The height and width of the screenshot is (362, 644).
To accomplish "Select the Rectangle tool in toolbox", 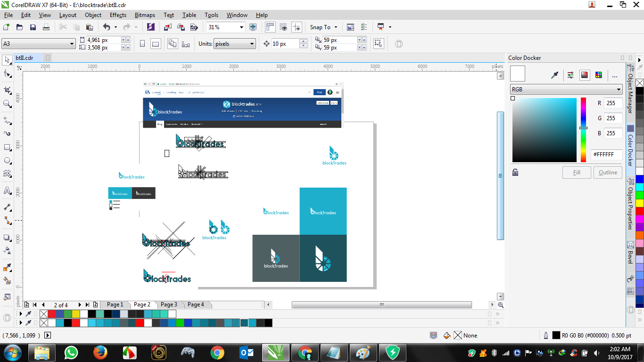I will click(7, 147).
